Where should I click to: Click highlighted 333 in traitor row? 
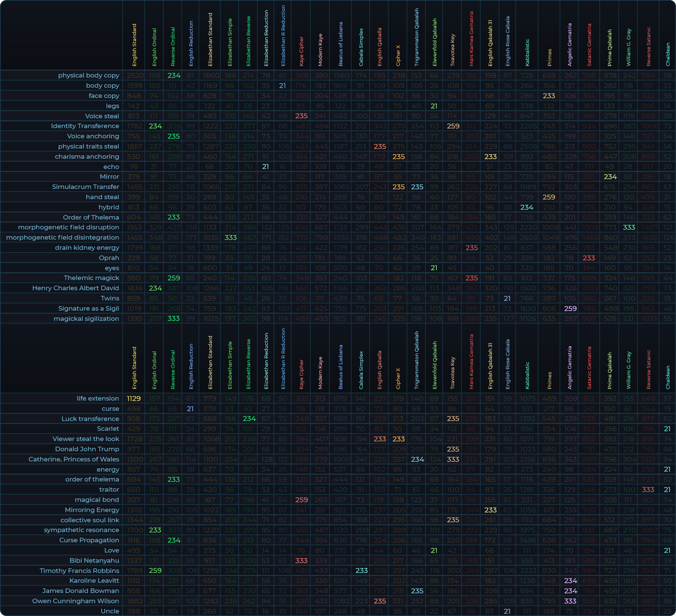(x=648, y=489)
